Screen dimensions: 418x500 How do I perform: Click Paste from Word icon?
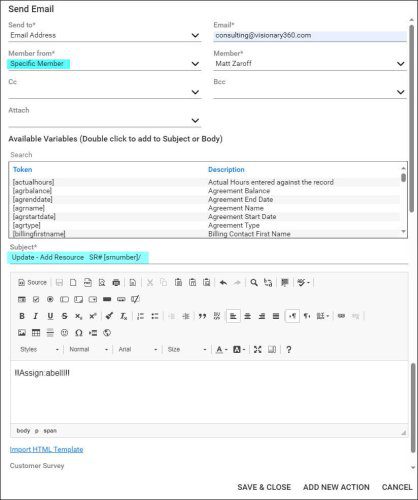tap(207, 283)
